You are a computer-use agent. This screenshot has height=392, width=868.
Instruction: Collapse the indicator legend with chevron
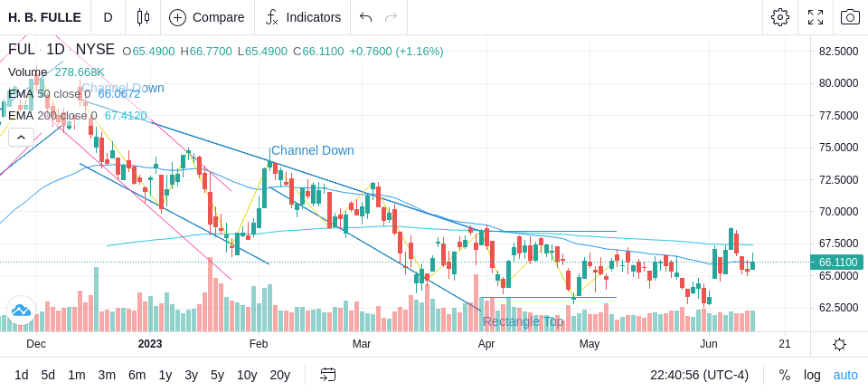coord(21,137)
